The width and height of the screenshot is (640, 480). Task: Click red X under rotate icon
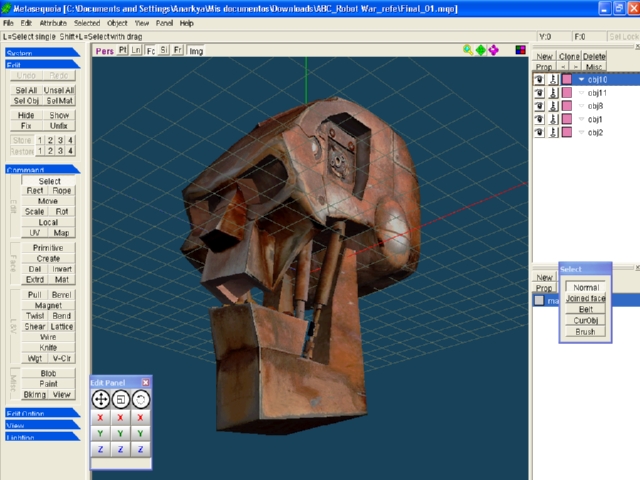tap(140, 418)
